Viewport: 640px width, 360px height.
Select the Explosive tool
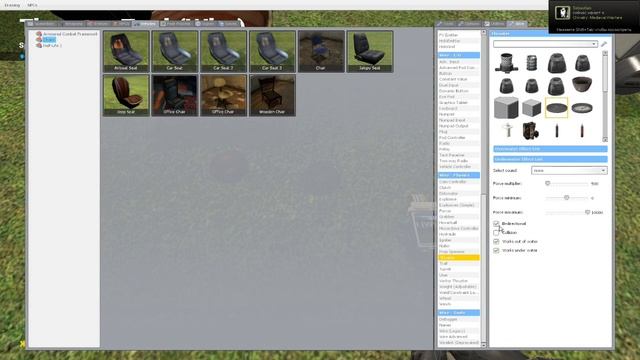[x=458, y=199]
